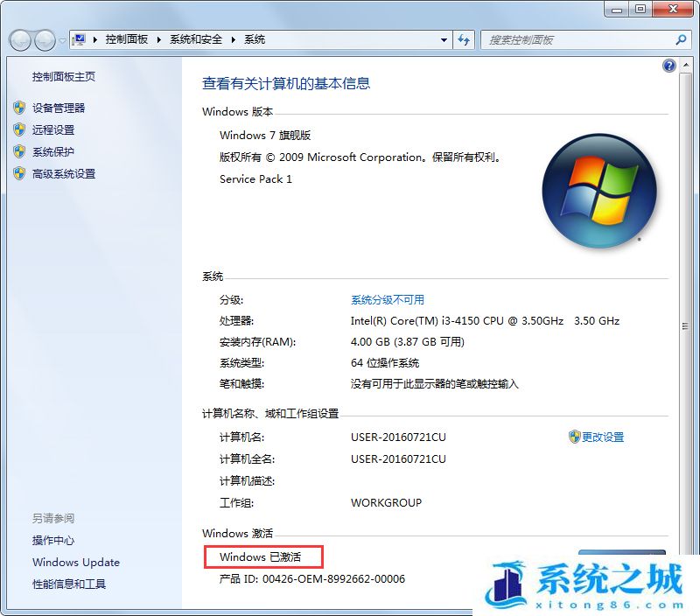Click the computer icon in address bar

tap(80, 39)
